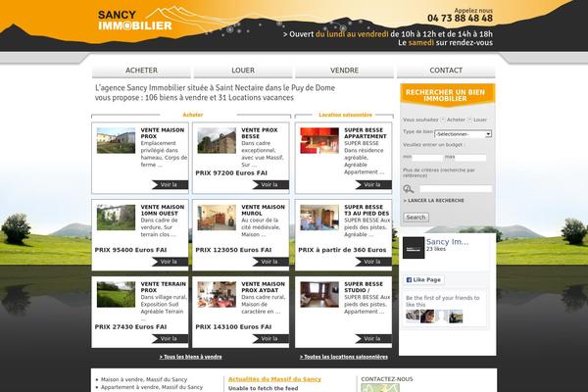Click Voir la for Vente Prox Besse
Viewport: 588px width, 392px height.
pos(270,184)
